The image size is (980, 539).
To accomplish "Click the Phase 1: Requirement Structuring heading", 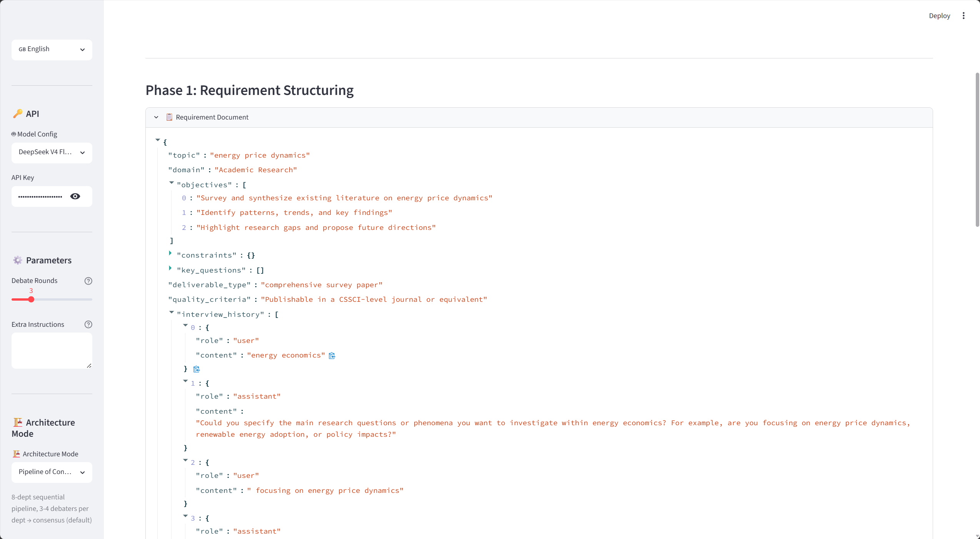I will point(250,90).
